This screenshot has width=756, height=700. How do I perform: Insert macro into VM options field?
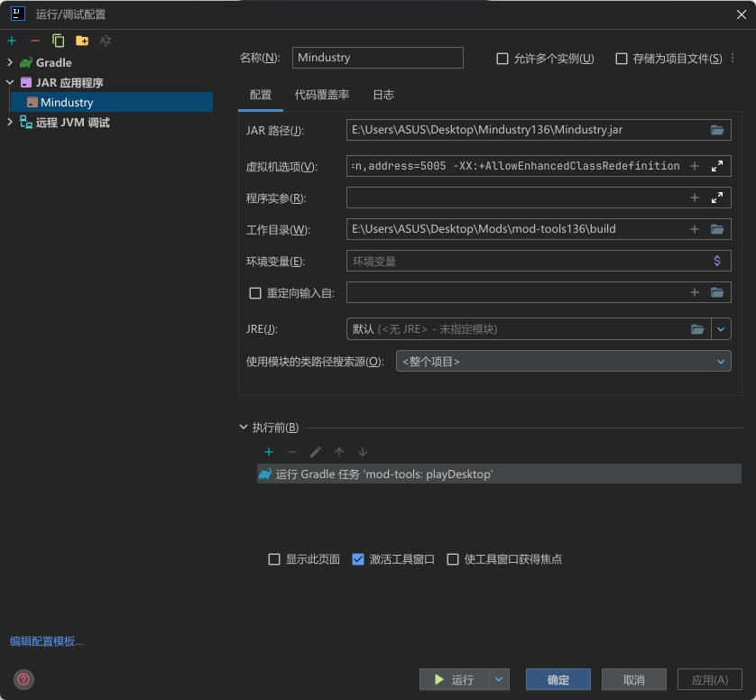[695, 166]
